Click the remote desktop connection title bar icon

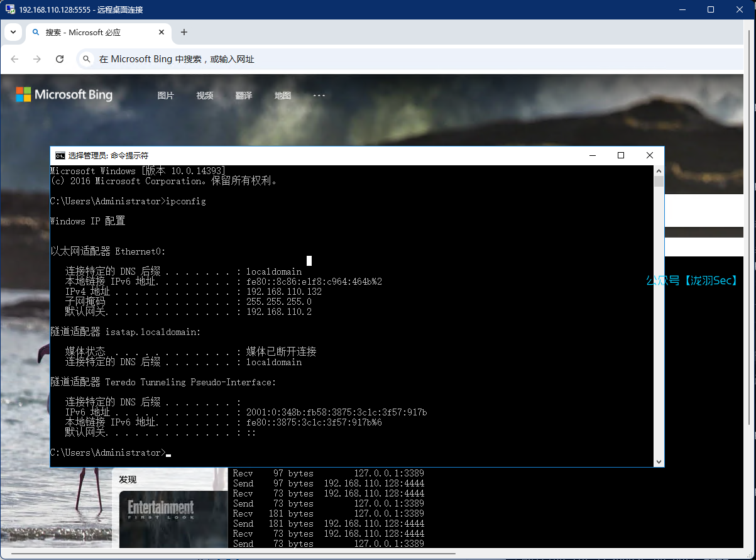[x=10, y=9]
